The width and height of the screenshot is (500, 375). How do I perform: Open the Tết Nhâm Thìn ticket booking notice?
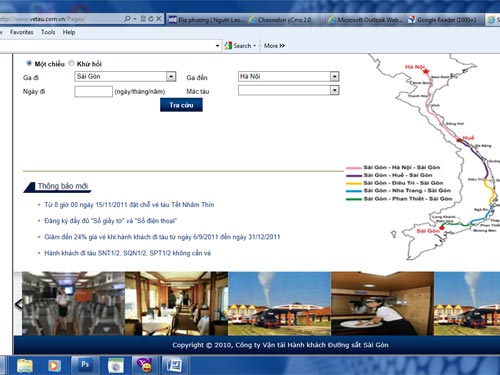[129, 205]
